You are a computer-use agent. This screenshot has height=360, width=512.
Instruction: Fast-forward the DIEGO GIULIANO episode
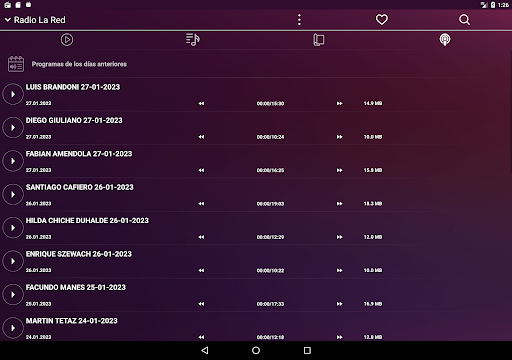point(339,137)
